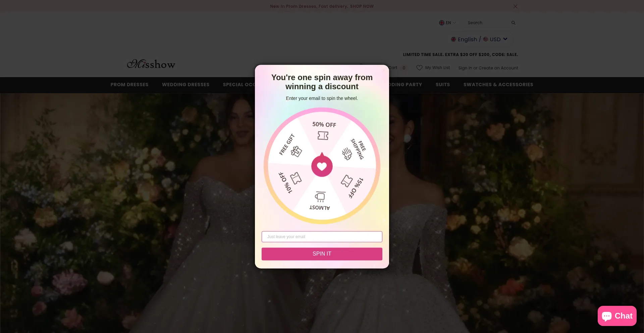The image size is (644, 333).
Task: Click the FREE GIFT box icon
Action: pos(296,151)
